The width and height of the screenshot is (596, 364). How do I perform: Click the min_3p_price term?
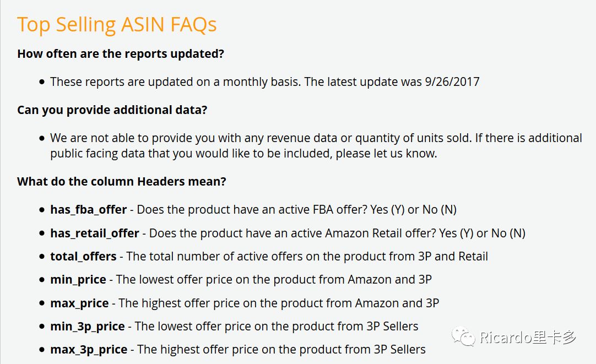click(88, 327)
